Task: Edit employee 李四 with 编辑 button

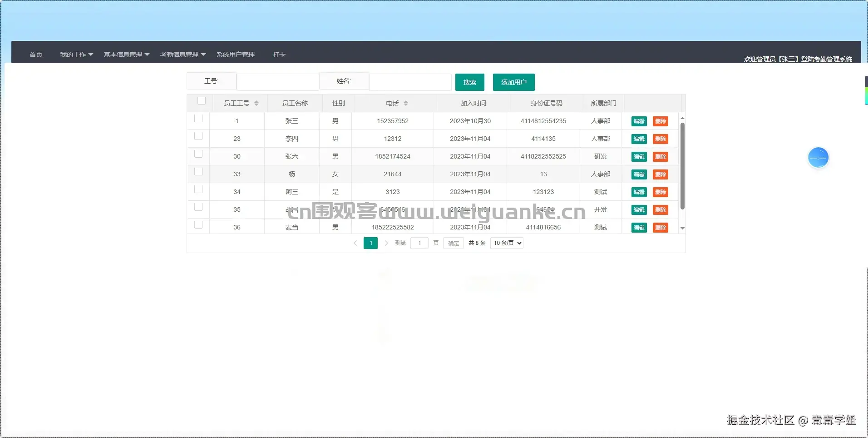Action: tap(639, 139)
